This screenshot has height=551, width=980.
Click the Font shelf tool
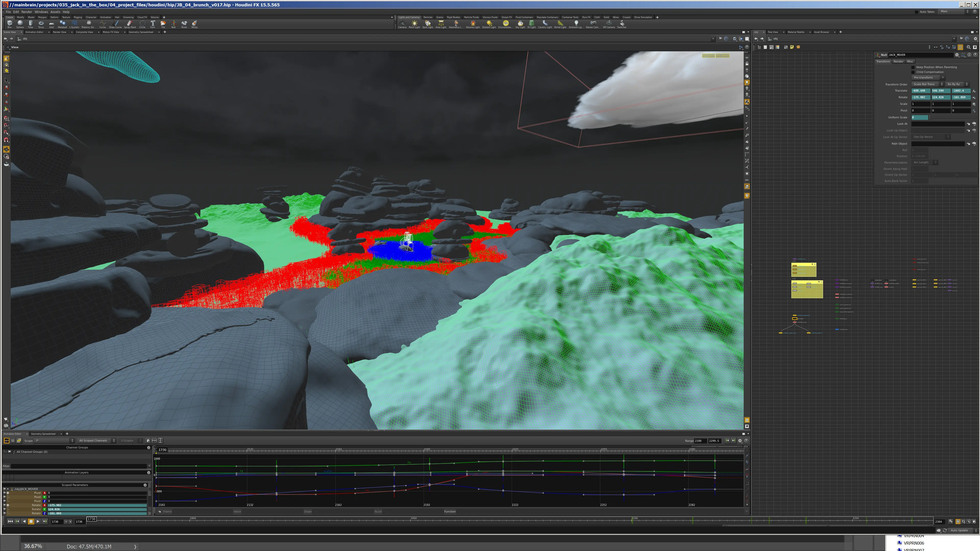click(153, 24)
